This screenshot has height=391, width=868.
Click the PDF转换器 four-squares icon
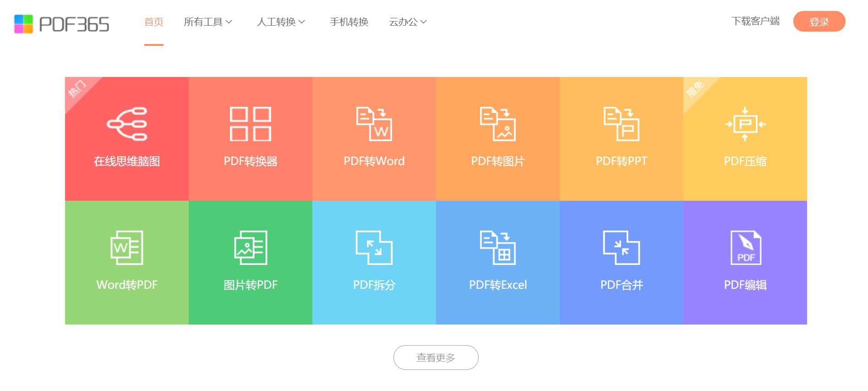click(251, 124)
